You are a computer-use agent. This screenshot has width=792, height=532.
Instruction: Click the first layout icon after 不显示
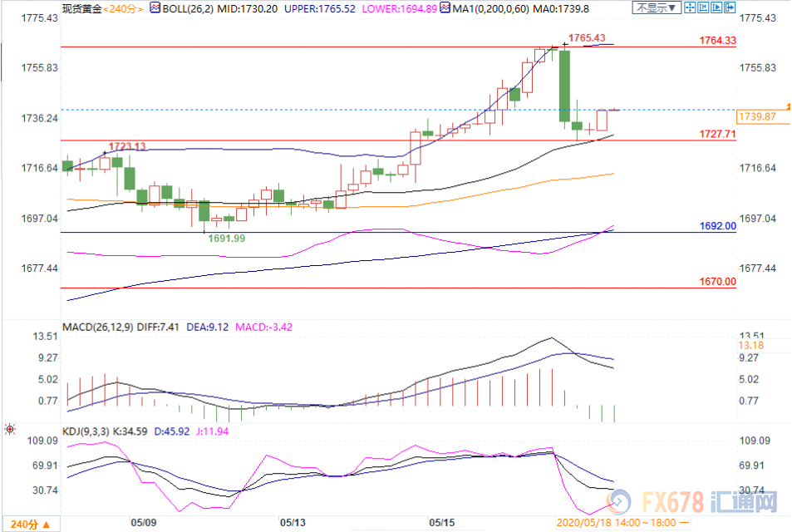point(689,7)
